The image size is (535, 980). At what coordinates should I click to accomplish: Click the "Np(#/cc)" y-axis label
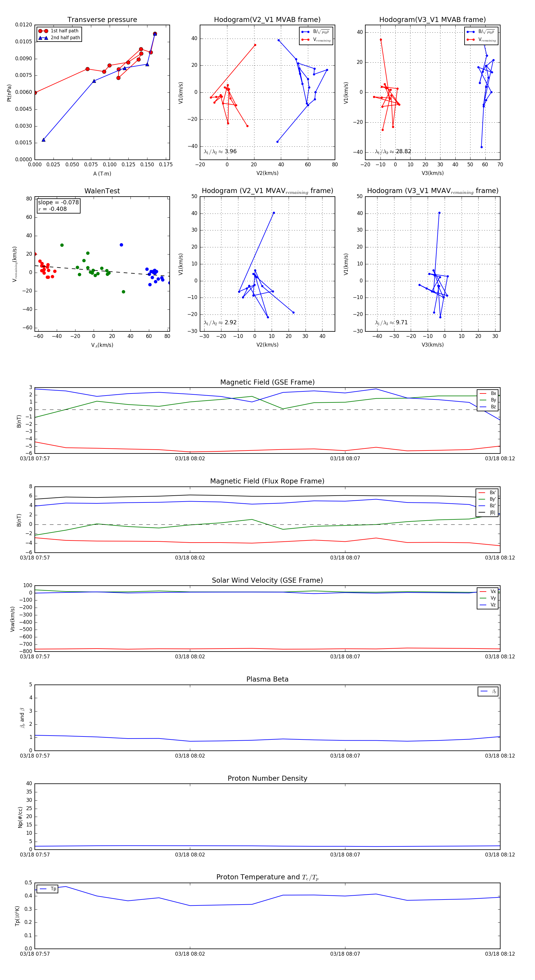click(20, 817)
